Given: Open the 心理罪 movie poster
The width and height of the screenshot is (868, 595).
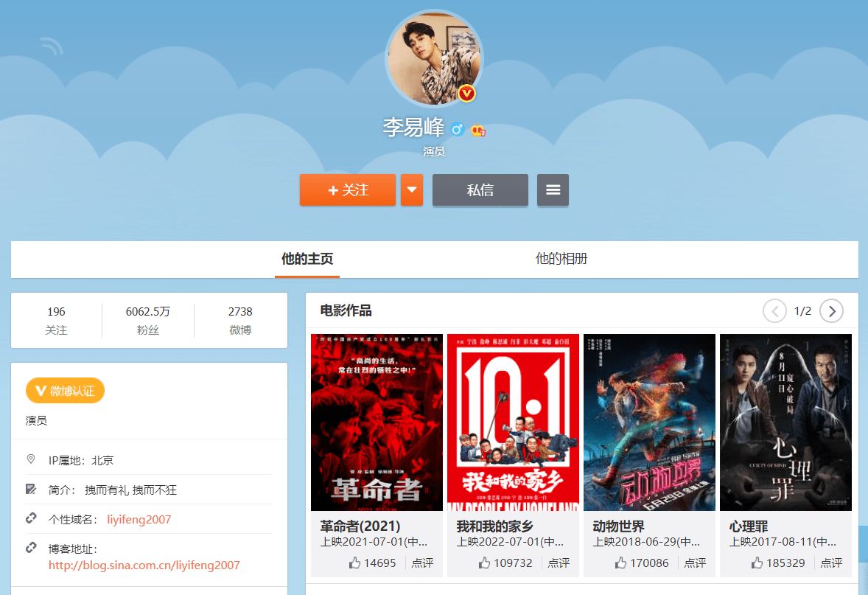Looking at the screenshot, I should tap(785, 422).
